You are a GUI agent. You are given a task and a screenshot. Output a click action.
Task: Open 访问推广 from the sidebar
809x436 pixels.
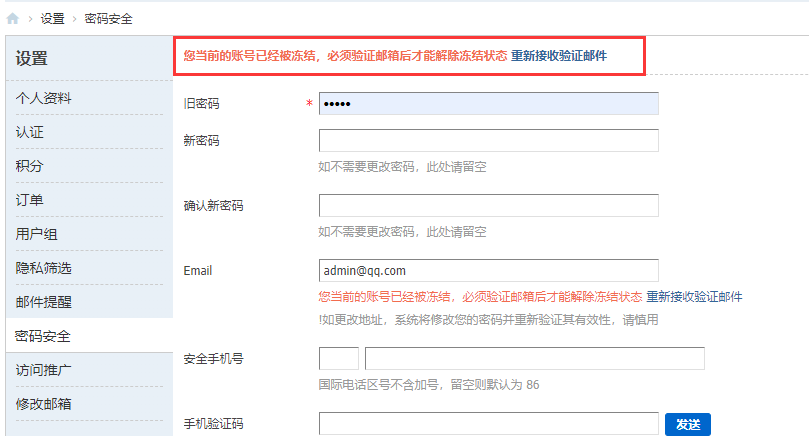[43, 370]
